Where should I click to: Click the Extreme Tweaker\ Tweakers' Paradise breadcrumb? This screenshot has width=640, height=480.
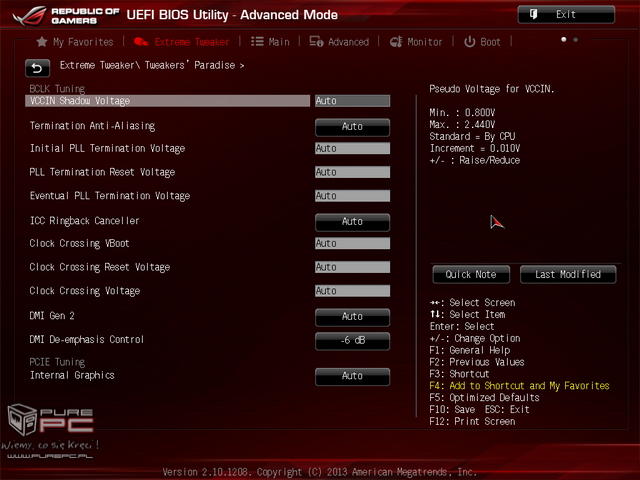pos(152,65)
